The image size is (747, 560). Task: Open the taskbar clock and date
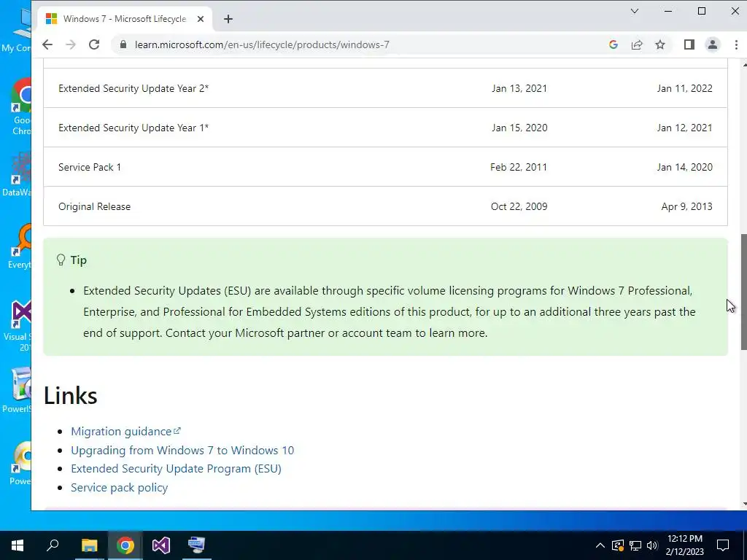tap(684, 545)
